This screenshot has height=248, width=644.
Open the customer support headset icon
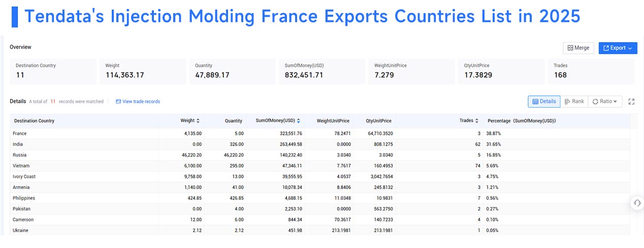coord(637,203)
